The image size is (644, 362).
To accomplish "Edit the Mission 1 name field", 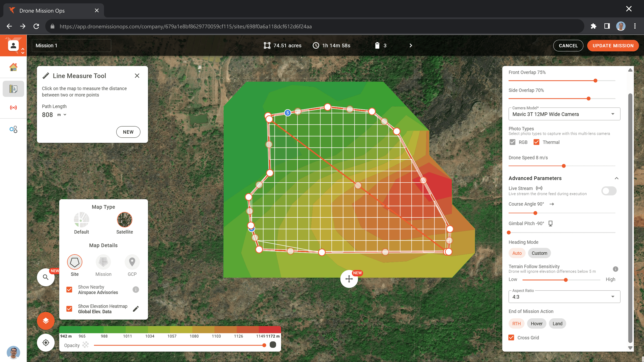I will click(71, 45).
